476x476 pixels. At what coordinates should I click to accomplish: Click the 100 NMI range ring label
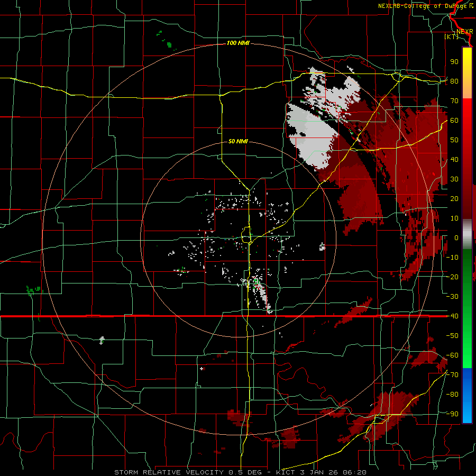point(238,43)
